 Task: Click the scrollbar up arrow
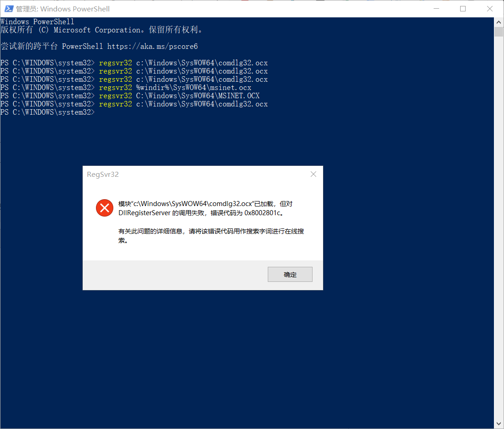(x=499, y=22)
